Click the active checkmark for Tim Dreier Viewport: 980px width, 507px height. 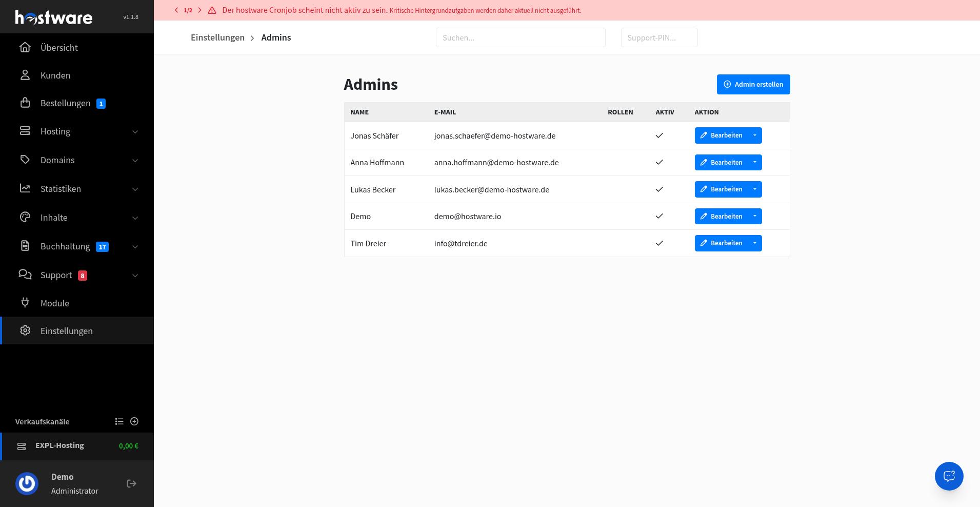659,243
